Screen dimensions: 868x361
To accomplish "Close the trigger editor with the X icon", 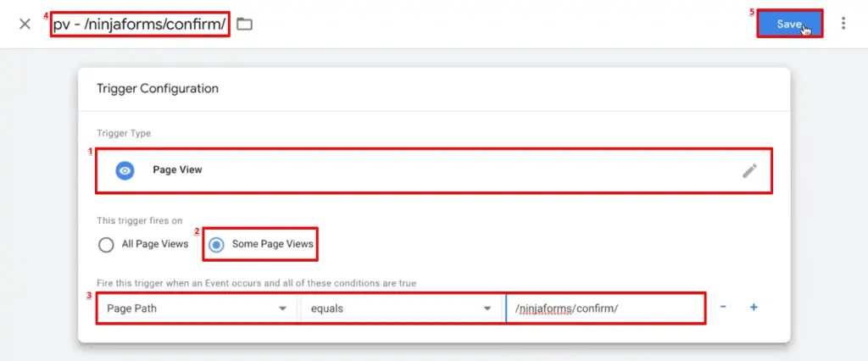I will pos(25,24).
